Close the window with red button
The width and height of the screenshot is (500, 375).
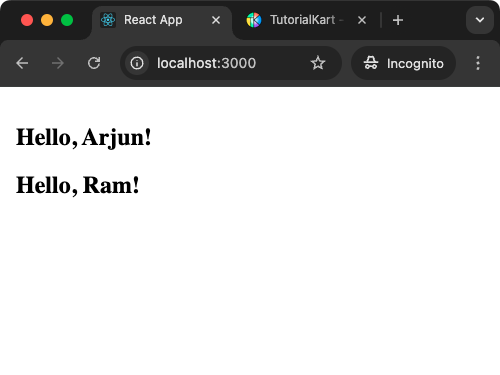coord(27,20)
